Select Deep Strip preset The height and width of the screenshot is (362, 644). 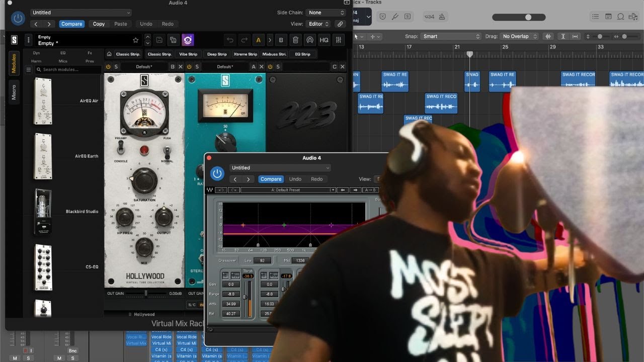[217, 54]
